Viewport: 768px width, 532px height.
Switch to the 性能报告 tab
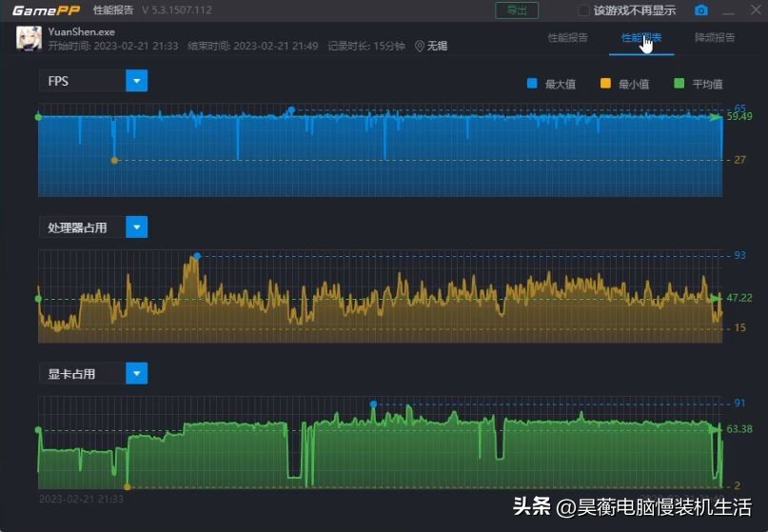pos(568,38)
